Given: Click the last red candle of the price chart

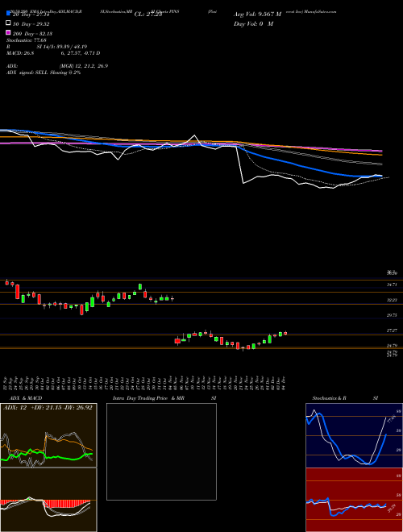Looking at the screenshot, I should point(285,333).
